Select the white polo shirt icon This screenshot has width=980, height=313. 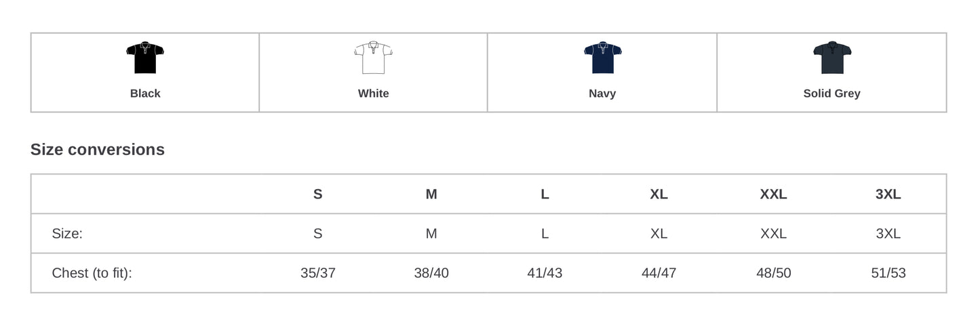coord(373,58)
